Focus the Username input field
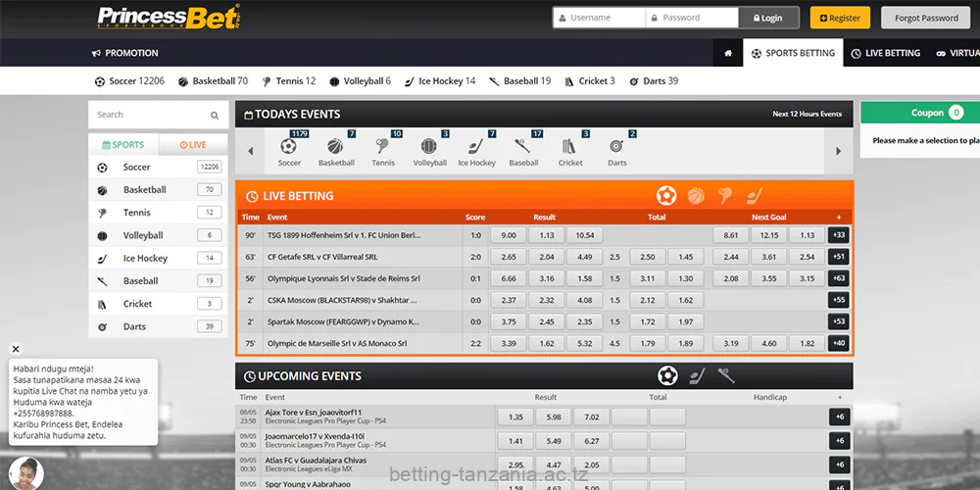This screenshot has height=490, width=980. (600, 18)
